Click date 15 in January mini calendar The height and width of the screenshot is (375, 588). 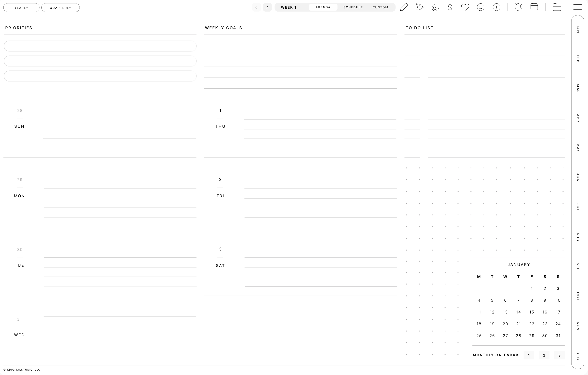pos(532,312)
